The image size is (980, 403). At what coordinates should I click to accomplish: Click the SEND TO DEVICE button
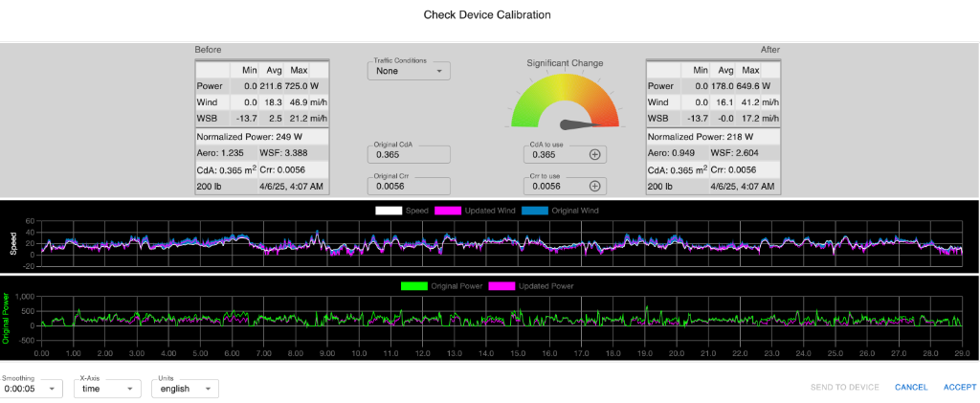pos(845,387)
